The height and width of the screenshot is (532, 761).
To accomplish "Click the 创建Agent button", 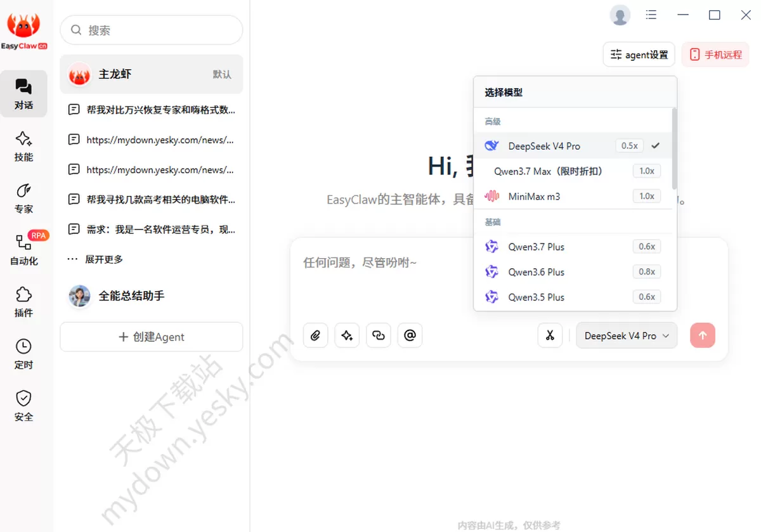I will (x=152, y=337).
